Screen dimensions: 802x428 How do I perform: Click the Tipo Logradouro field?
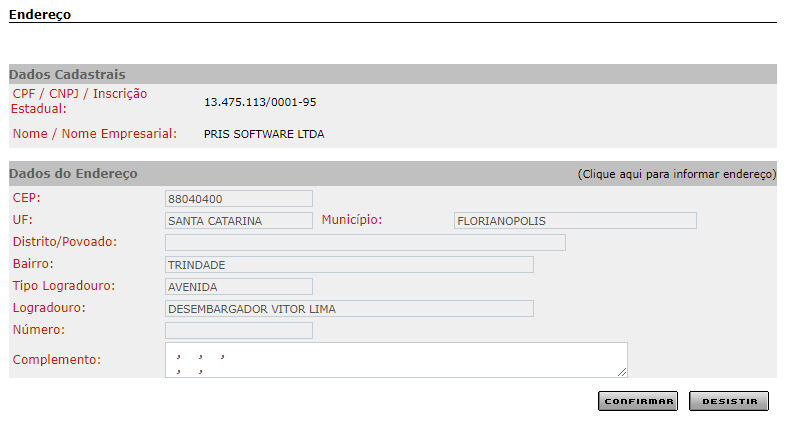coord(238,287)
